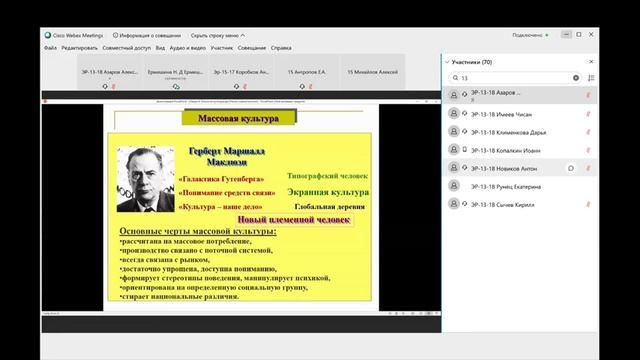This screenshot has width=640, height=360.
Task: Open the Файл menu
Action: (x=51, y=48)
